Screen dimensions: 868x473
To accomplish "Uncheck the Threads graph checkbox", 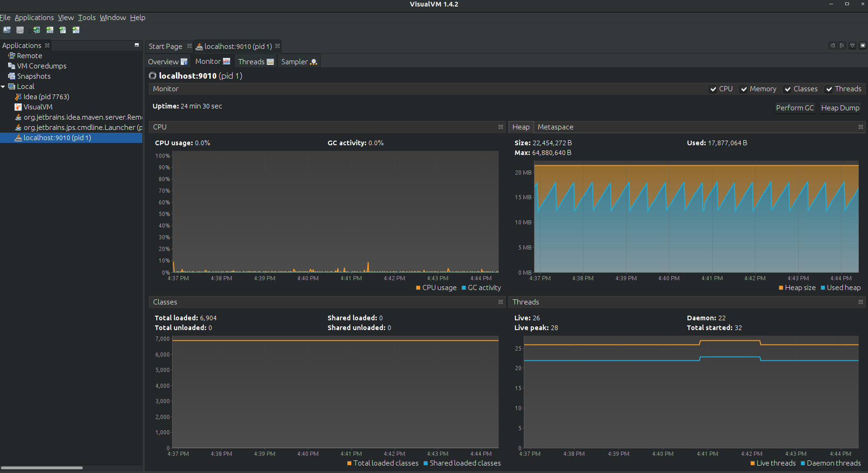I will (828, 89).
